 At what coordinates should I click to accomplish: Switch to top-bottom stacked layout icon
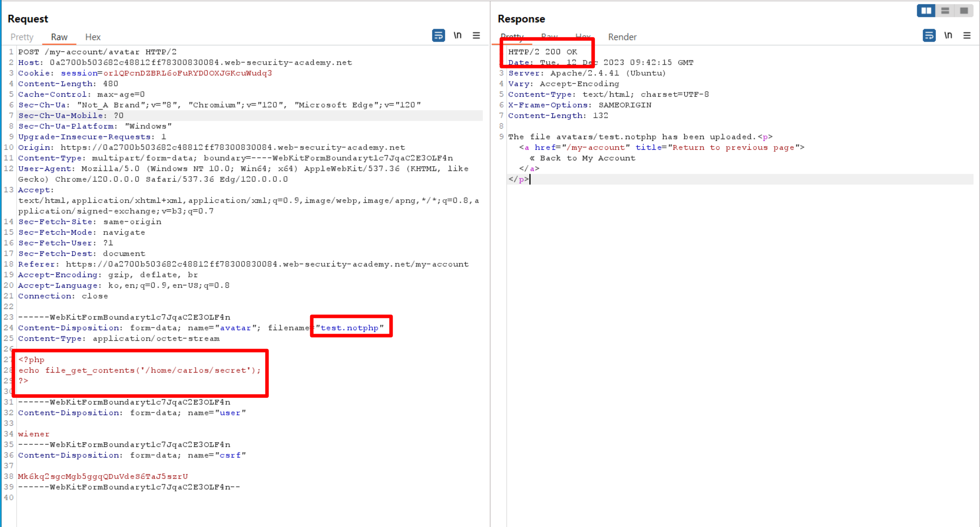click(945, 11)
